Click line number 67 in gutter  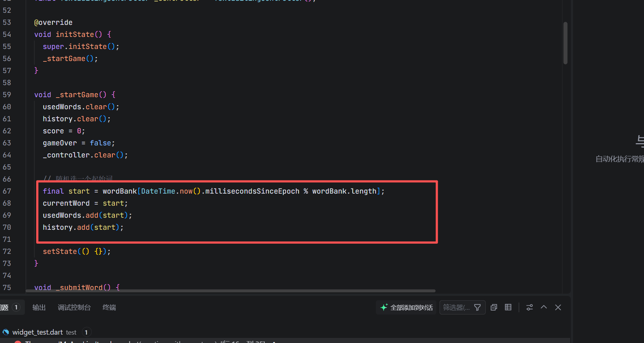pos(7,191)
